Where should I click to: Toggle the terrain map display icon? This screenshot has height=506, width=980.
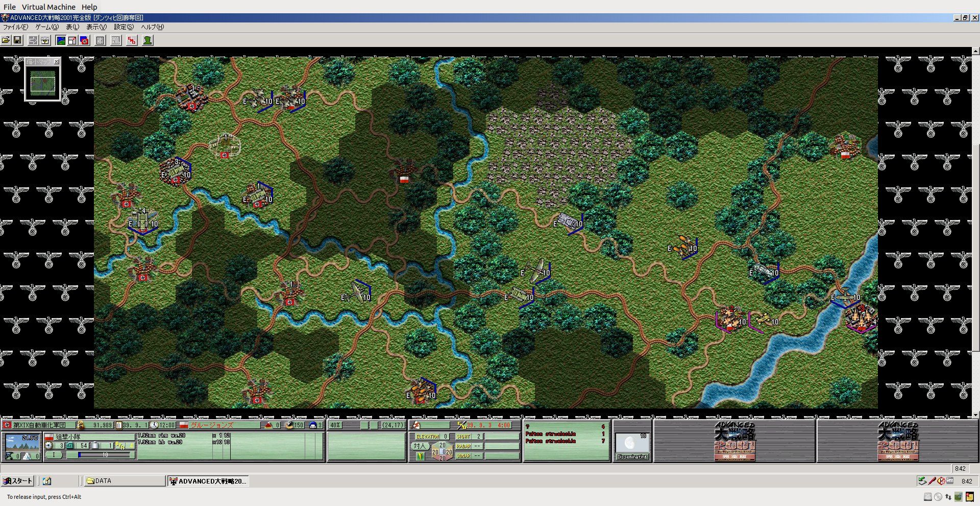[61, 40]
